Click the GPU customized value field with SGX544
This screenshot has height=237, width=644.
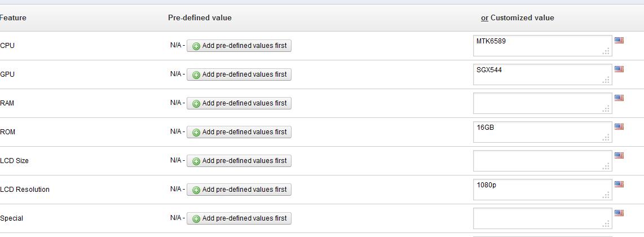coord(542,74)
